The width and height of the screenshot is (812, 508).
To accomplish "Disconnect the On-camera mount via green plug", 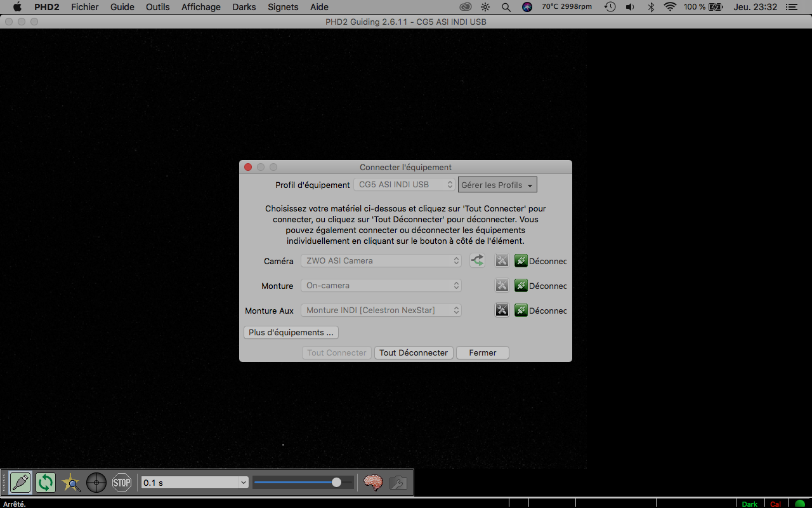I will click(x=521, y=285).
